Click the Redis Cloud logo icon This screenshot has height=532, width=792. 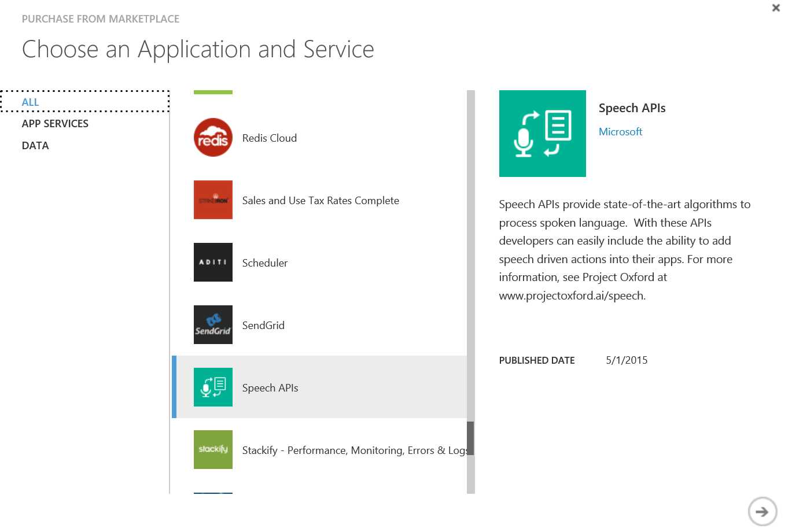coord(213,138)
